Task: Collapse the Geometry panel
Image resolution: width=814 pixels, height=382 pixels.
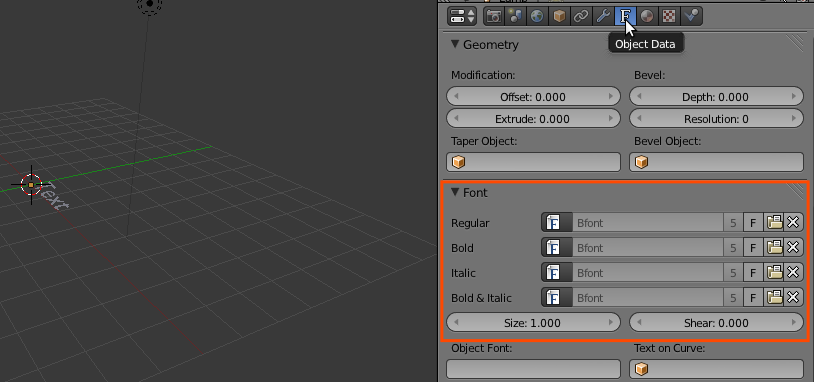Action: click(x=455, y=45)
